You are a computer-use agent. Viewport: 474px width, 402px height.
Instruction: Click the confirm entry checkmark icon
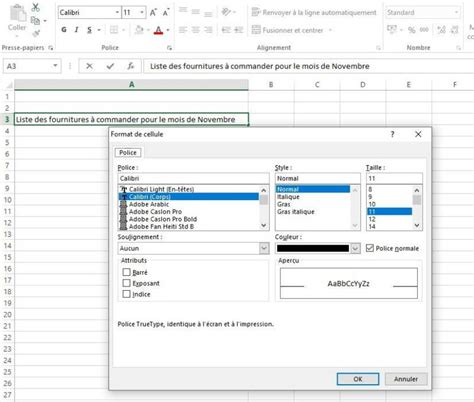click(x=110, y=66)
